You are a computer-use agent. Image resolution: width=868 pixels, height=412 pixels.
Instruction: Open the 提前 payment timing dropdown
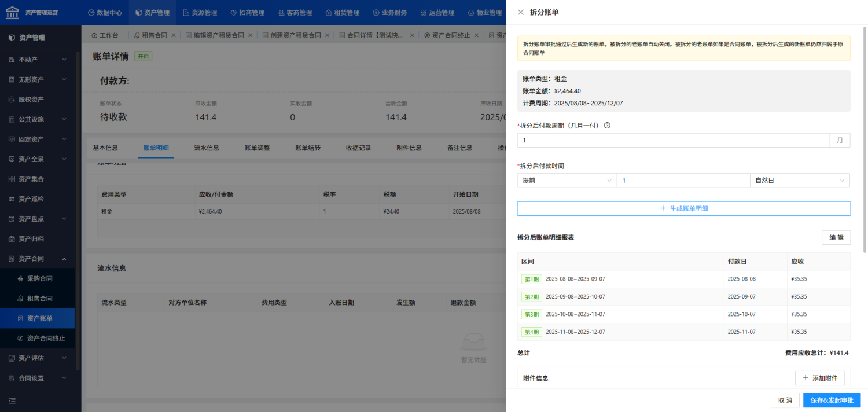pyautogui.click(x=567, y=181)
